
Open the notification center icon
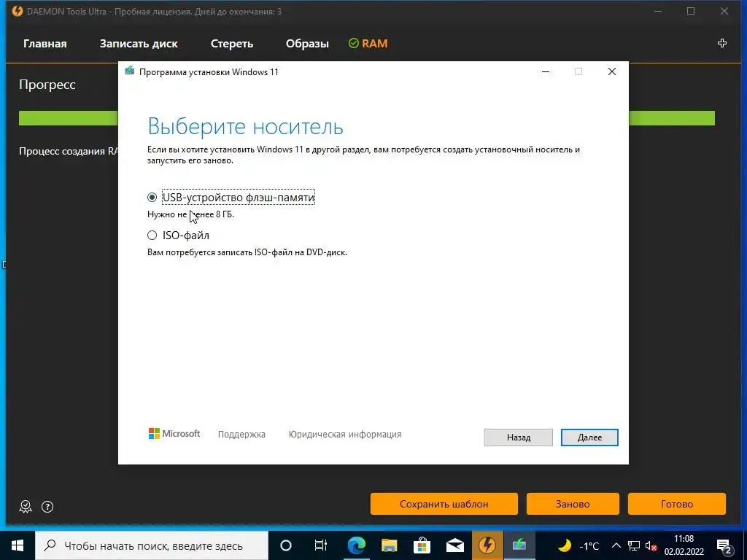coord(724,547)
